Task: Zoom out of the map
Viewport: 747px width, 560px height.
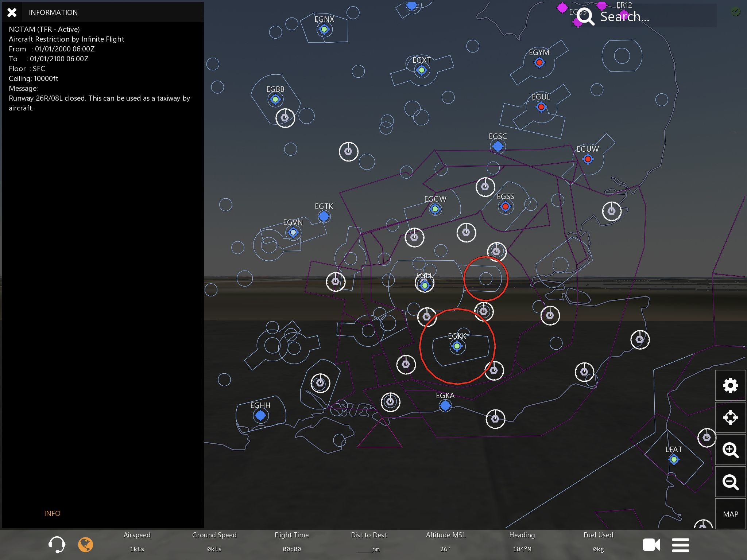Action: coord(730,482)
